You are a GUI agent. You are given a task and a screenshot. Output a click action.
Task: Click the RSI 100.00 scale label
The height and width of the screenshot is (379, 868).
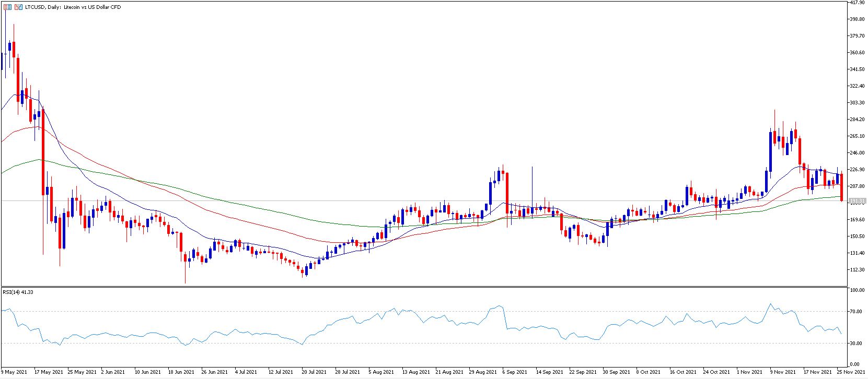coord(858,290)
